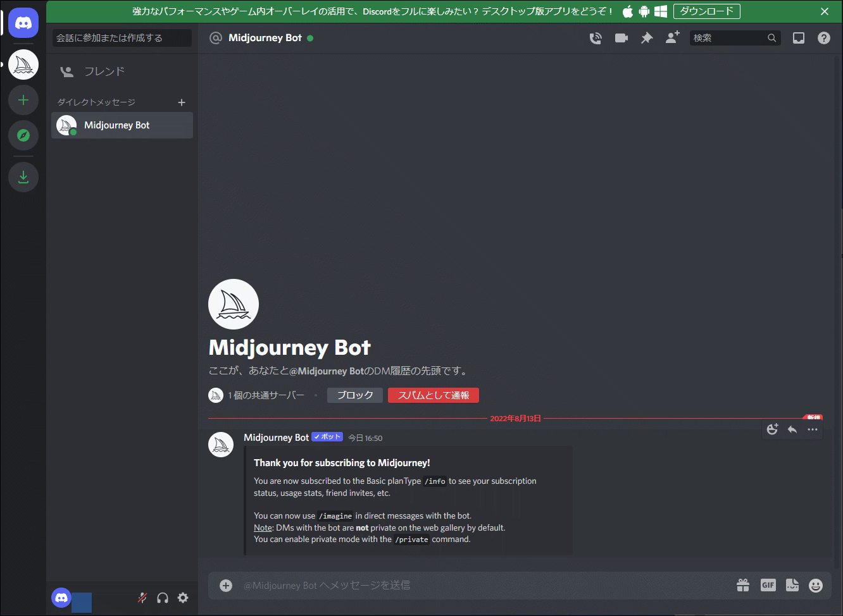The image size is (843, 616).
Task: Open the フレンド friends tab
Action: click(x=122, y=71)
